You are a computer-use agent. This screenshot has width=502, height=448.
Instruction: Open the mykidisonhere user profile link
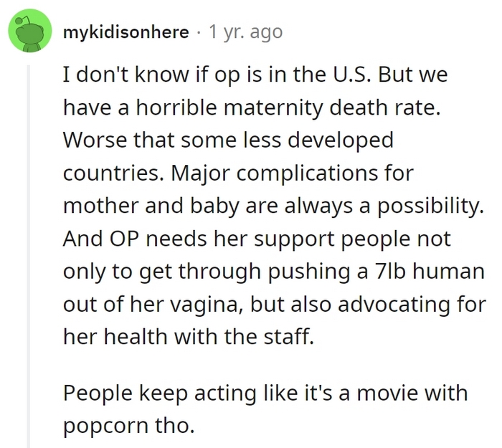tap(126, 32)
